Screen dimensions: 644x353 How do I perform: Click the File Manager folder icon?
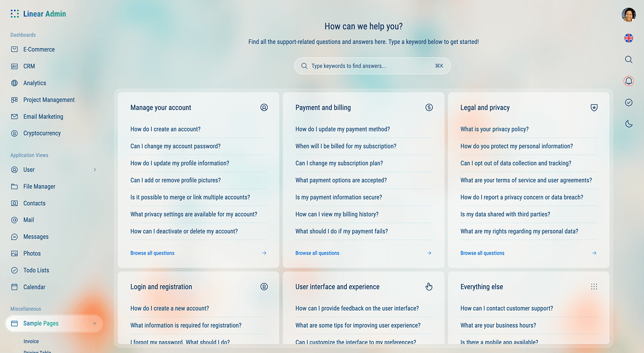coord(15,186)
